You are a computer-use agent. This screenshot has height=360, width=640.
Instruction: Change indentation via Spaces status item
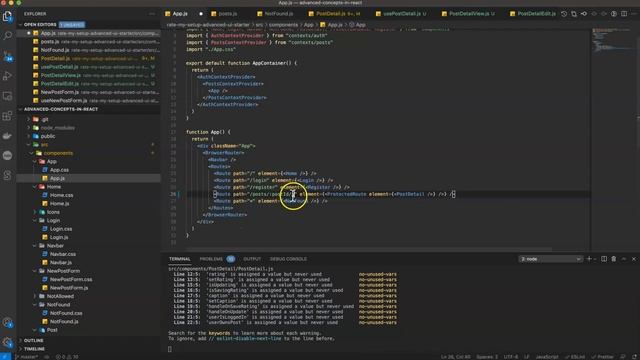pos(487,357)
